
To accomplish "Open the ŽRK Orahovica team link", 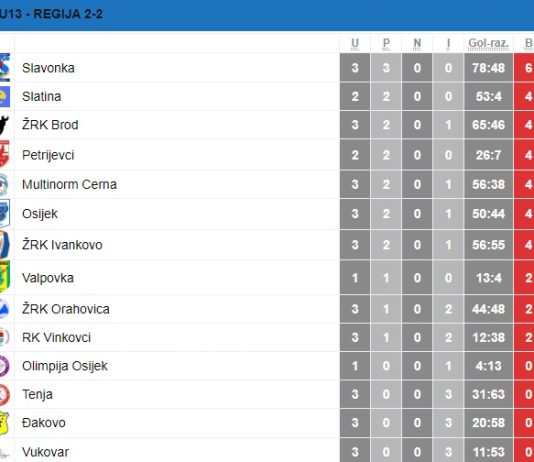I will (x=66, y=309).
